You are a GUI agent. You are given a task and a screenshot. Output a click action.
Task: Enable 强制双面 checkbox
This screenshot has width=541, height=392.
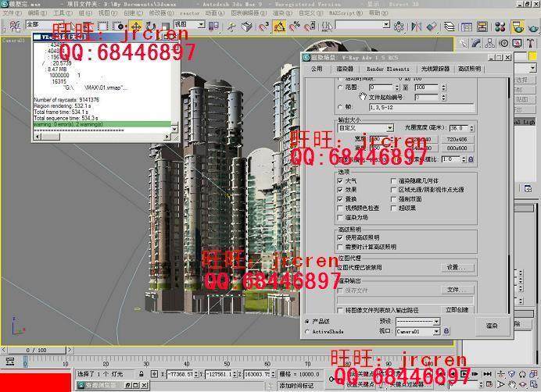[393, 199]
